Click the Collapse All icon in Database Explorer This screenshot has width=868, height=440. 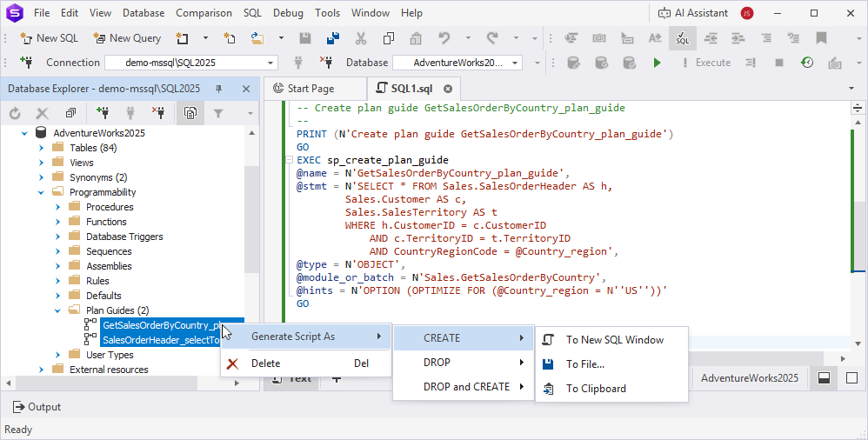70,113
